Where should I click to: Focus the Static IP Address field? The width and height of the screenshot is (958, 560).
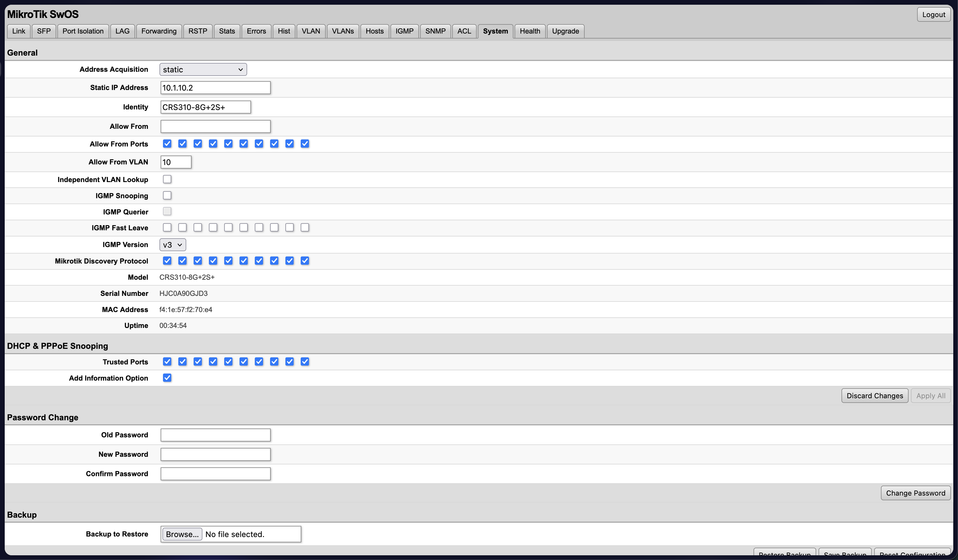tap(215, 88)
